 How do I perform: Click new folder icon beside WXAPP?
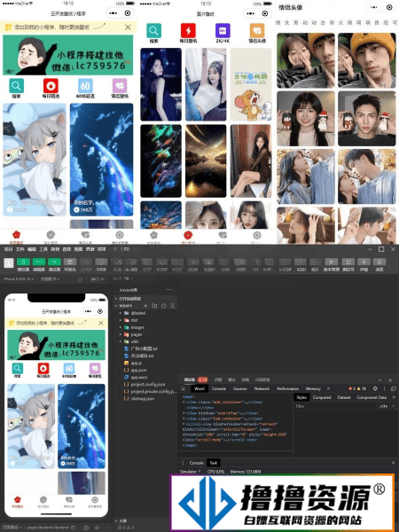point(154,306)
